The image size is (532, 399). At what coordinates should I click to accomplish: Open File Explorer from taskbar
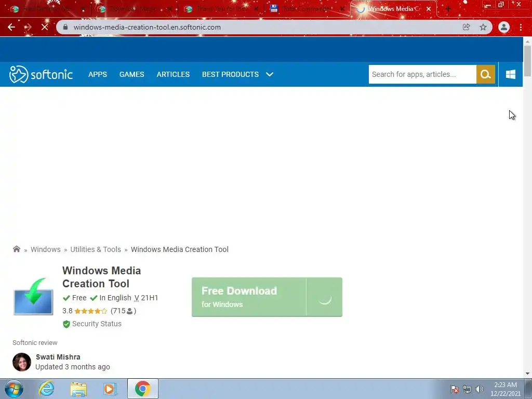tap(78, 389)
